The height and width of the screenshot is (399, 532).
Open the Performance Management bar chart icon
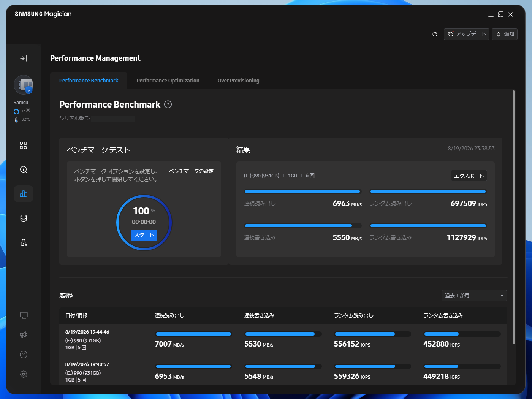pos(24,194)
